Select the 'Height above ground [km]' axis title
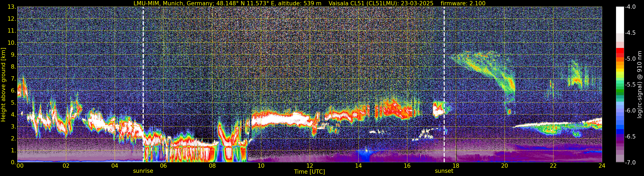Viewport: 644px width, 176px height. [x=3, y=85]
